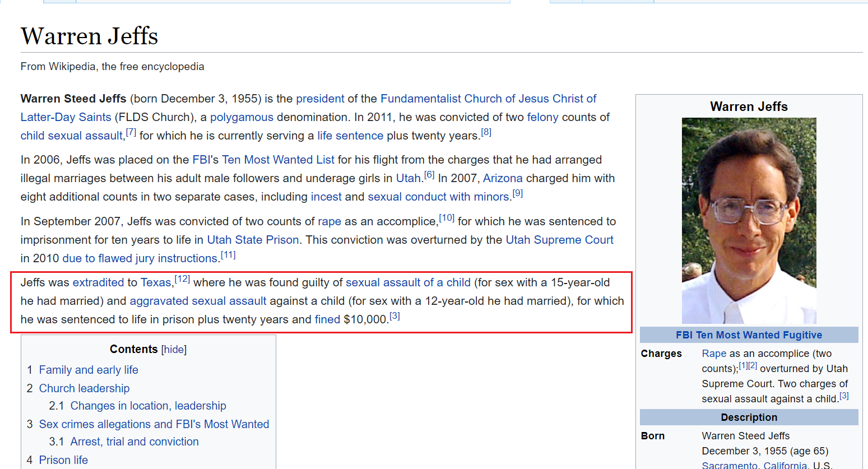The width and height of the screenshot is (868, 469).
Task: Open 'sexual assault of a child' link
Action: [408, 282]
